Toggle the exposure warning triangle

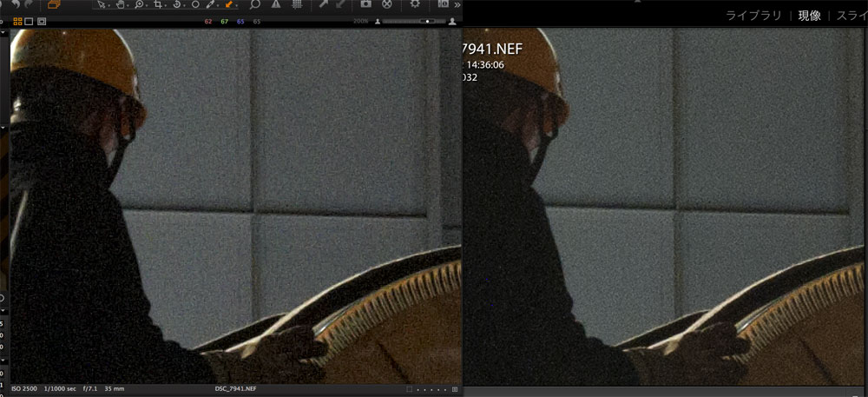[276, 4]
